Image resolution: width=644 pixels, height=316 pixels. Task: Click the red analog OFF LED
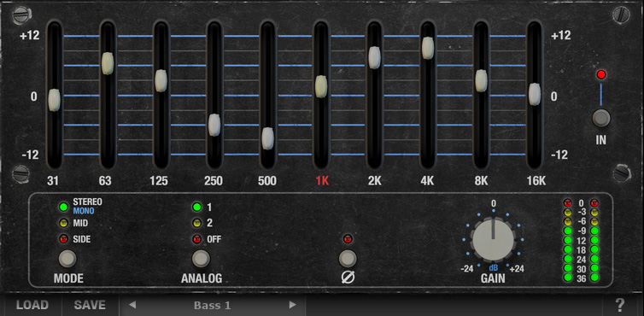point(197,239)
